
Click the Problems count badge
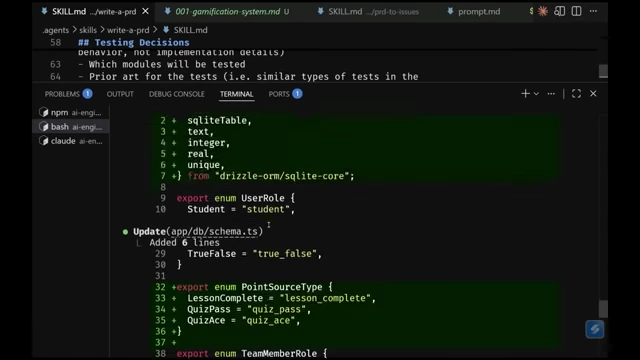pyautogui.click(x=87, y=94)
